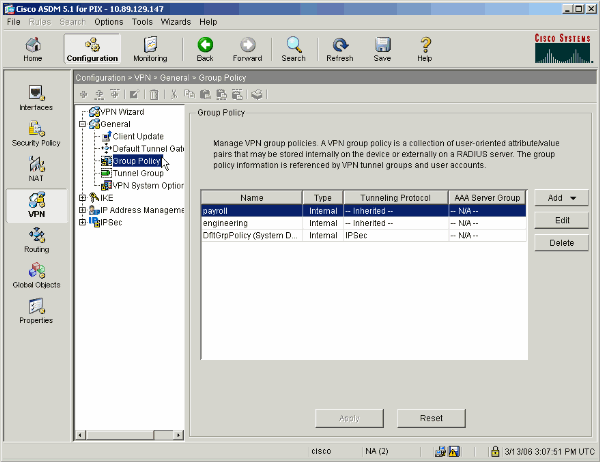Click the plain paste toolbar icon
This screenshot has width=600, height=462.
coord(205,94)
